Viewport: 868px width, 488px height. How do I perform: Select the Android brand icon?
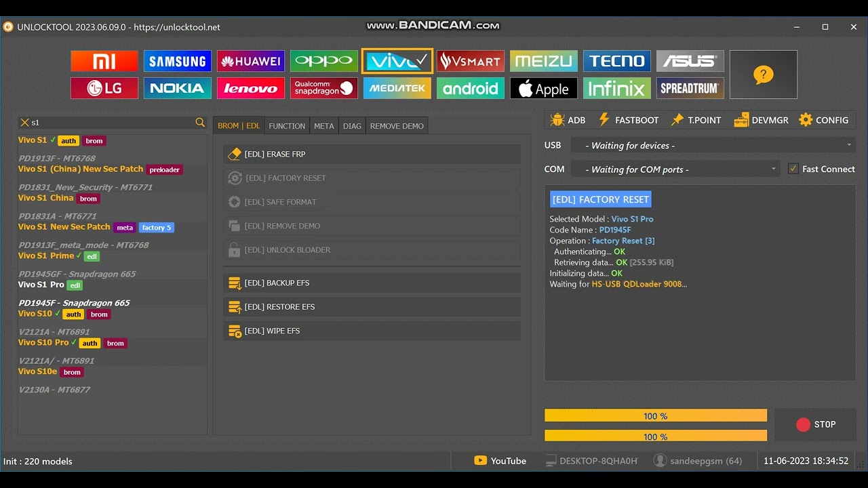tap(471, 88)
